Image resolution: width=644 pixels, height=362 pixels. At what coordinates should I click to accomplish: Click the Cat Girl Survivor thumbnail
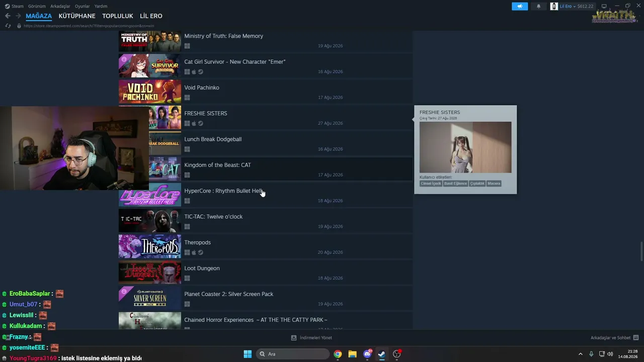click(x=150, y=66)
